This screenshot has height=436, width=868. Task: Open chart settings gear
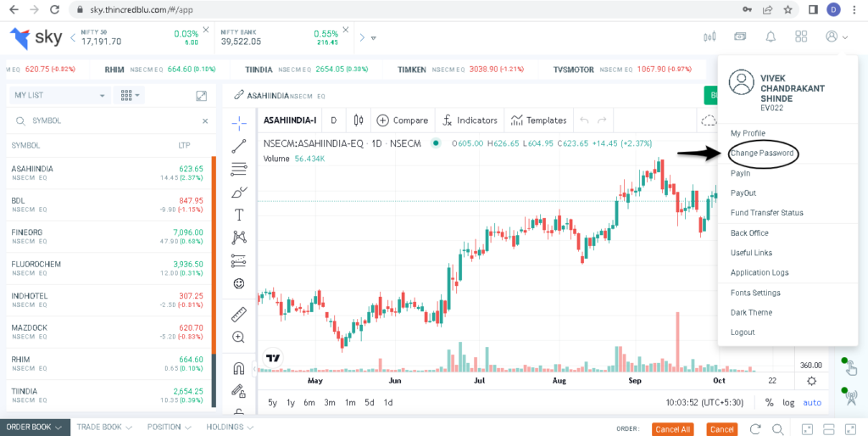pos(811,381)
